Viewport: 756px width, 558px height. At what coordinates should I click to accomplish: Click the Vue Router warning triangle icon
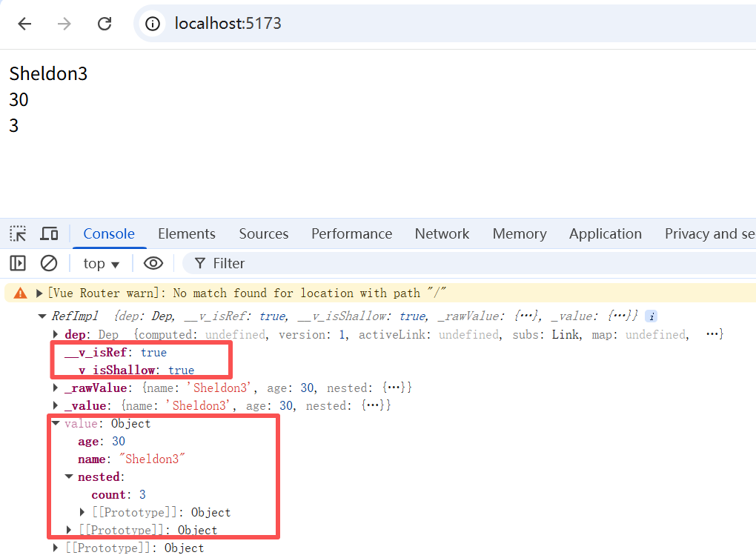point(20,293)
